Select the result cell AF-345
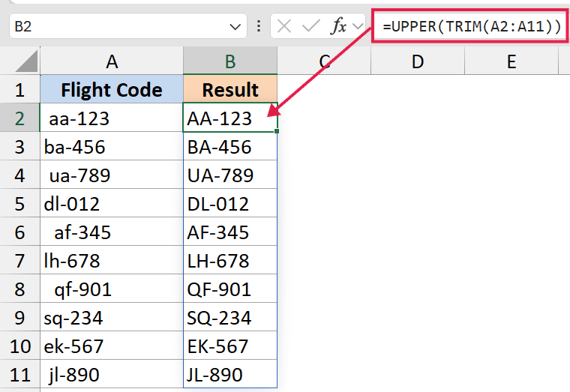Viewport: 570px width, 392px height. click(230, 232)
